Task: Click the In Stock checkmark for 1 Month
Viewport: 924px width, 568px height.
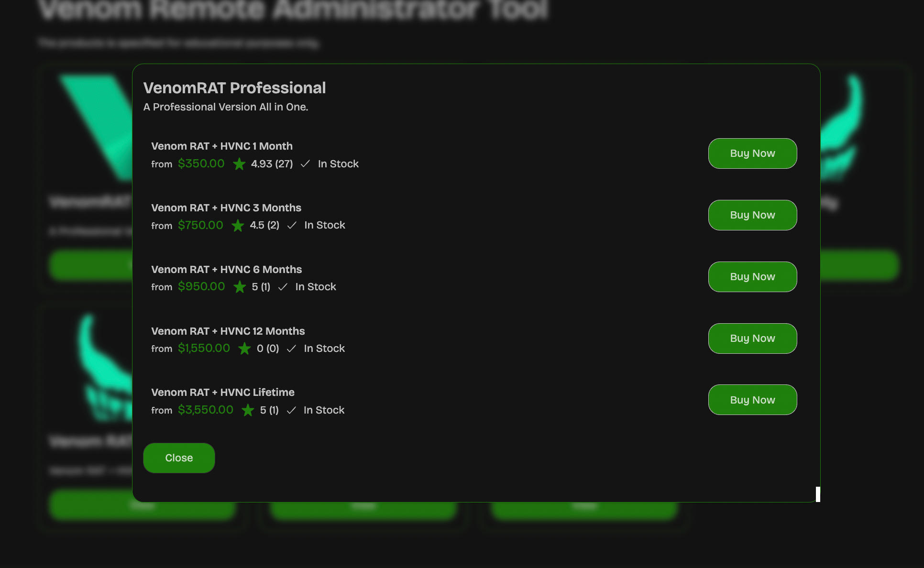Action: (x=305, y=164)
